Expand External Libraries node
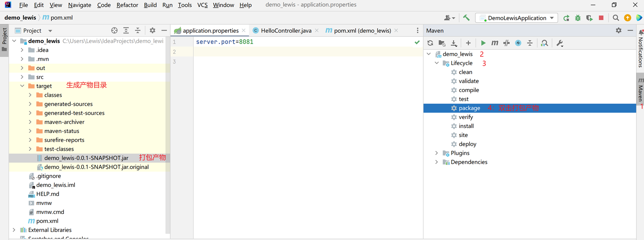Screen dimensions: 644x240 [14, 230]
